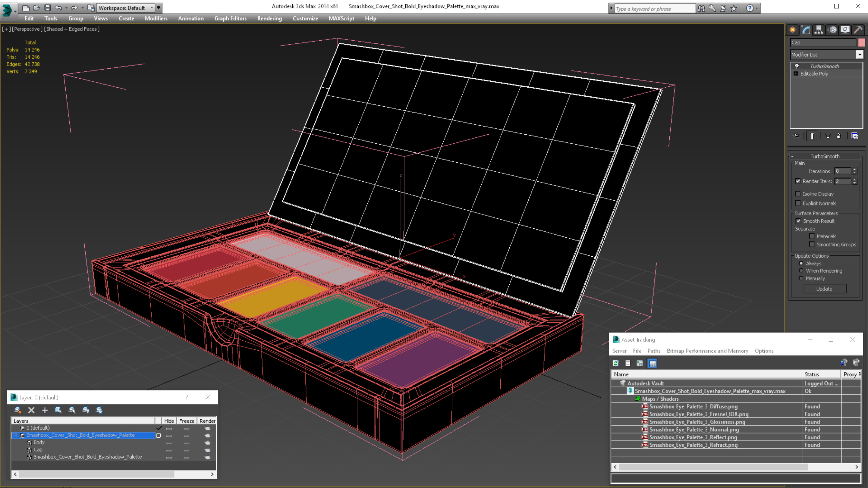Click the Render Iters spinner arrows
The image size is (868, 488).
click(x=854, y=181)
